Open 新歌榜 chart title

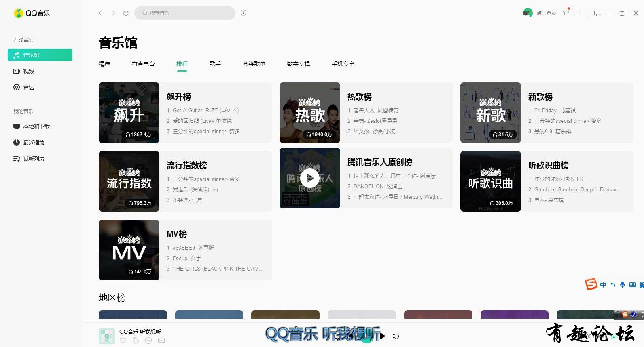(540, 97)
